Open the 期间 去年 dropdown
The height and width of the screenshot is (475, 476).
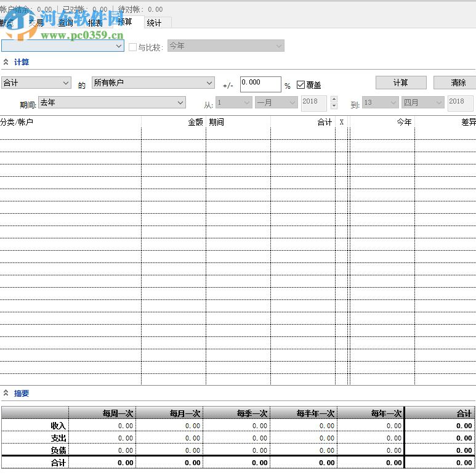coord(112,102)
